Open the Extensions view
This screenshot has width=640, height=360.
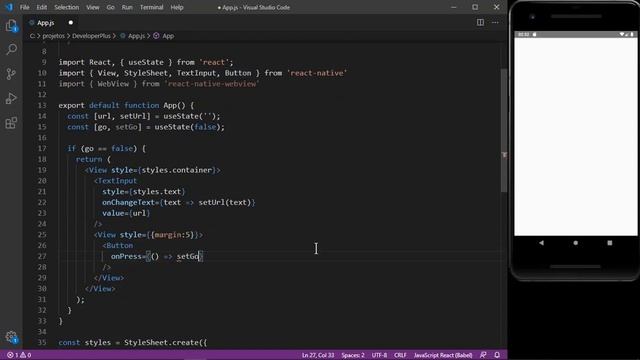[11, 122]
